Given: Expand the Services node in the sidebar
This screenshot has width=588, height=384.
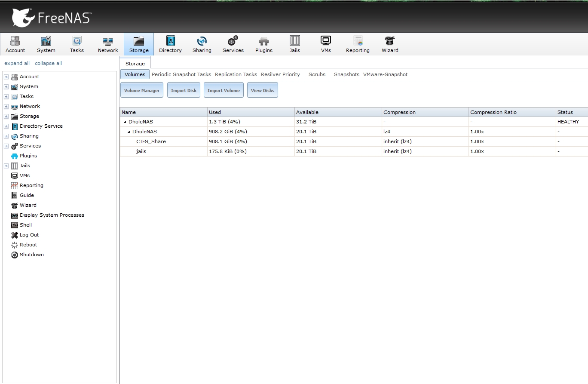Looking at the screenshot, I should [x=6, y=146].
